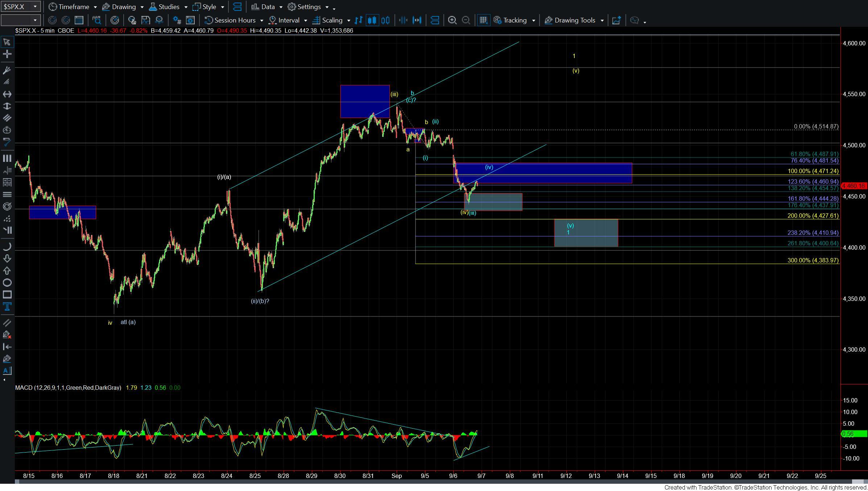Image resolution: width=868 pixels, height=491 pixels.
Task: Expand the Style dropdown arrow
Action: point(223,7)
